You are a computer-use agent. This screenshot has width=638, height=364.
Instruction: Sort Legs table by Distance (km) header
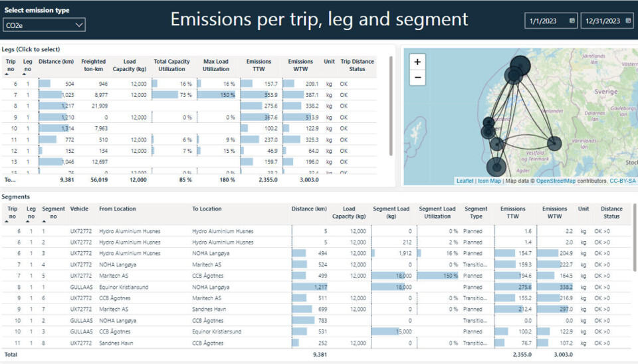tap(56, 62)
